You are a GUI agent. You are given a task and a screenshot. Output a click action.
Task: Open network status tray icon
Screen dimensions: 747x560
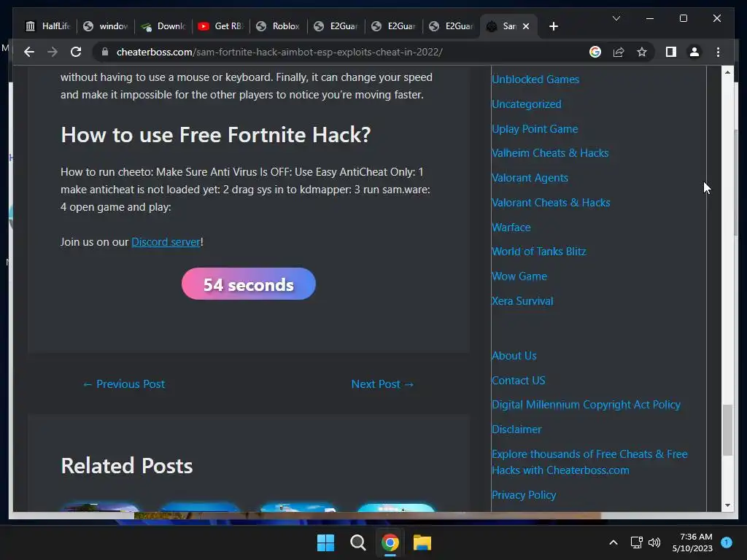[x=636, y=542]
